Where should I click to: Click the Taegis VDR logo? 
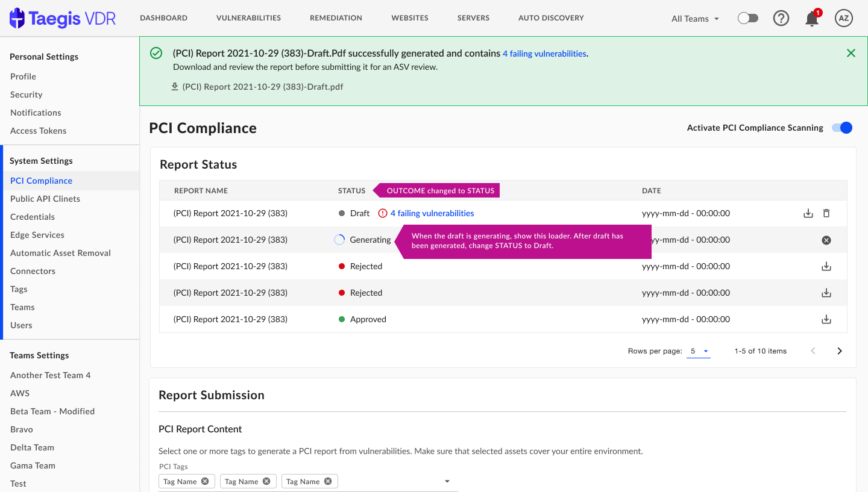pos(63,18)
